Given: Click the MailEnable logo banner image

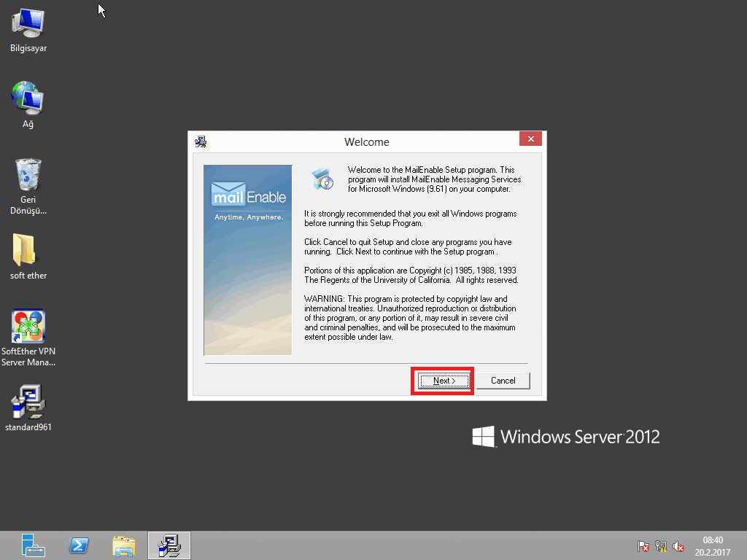Looking at the screenshot, I should [248, 260].
